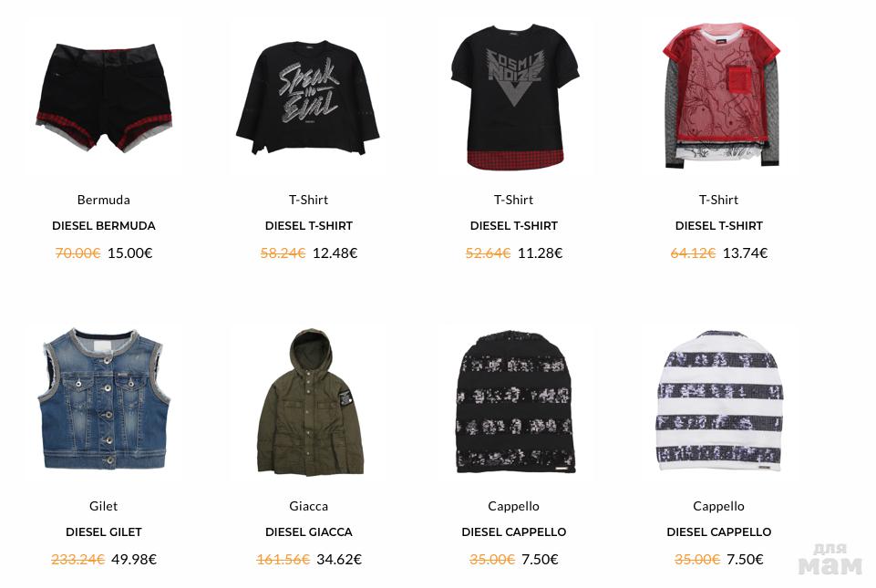Open DIESEL CAPPELLO title under black beanie

click(513, 532)
